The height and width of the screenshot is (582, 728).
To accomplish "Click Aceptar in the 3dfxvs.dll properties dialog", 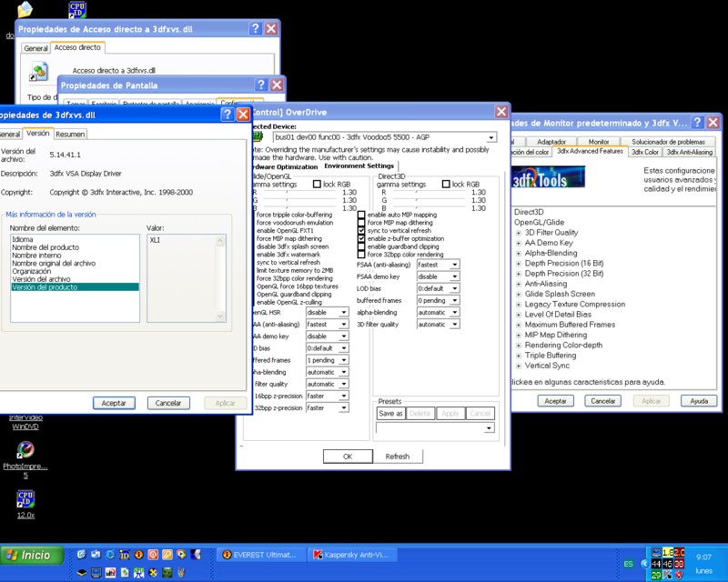I will pyautogui.click(x=114, y=403).
